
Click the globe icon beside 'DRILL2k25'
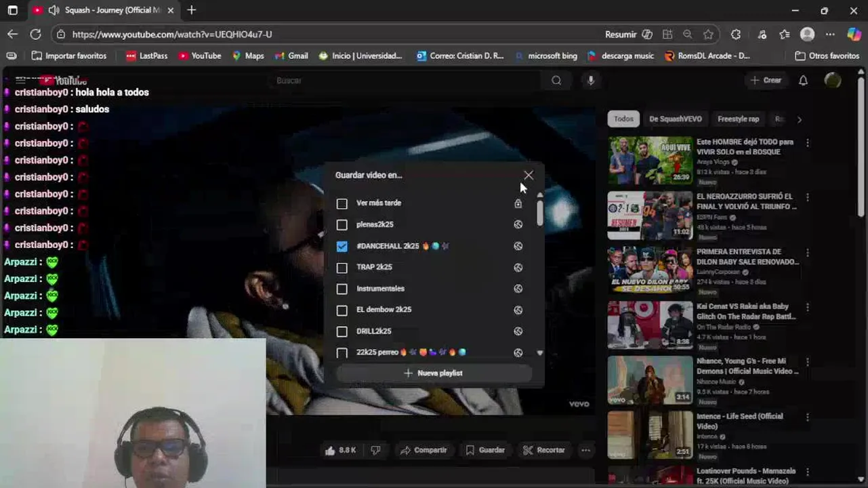point(518,331)
